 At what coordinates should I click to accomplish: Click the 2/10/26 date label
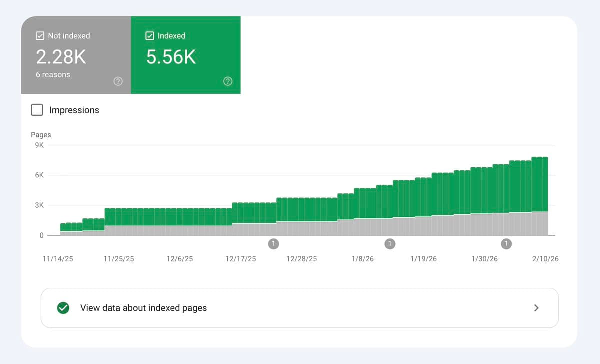click(x=545, y=259)
